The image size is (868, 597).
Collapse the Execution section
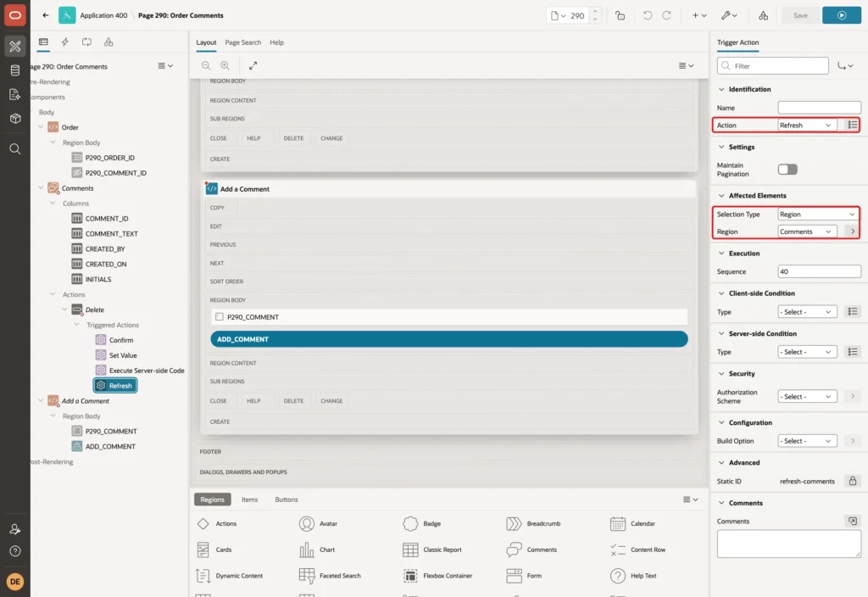coord(721,253)
